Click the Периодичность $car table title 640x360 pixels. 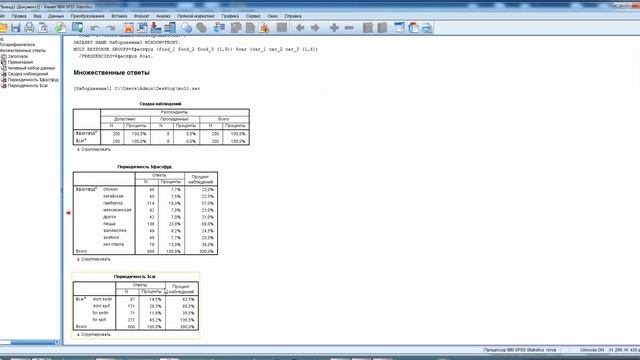click(x=135, y=277)
